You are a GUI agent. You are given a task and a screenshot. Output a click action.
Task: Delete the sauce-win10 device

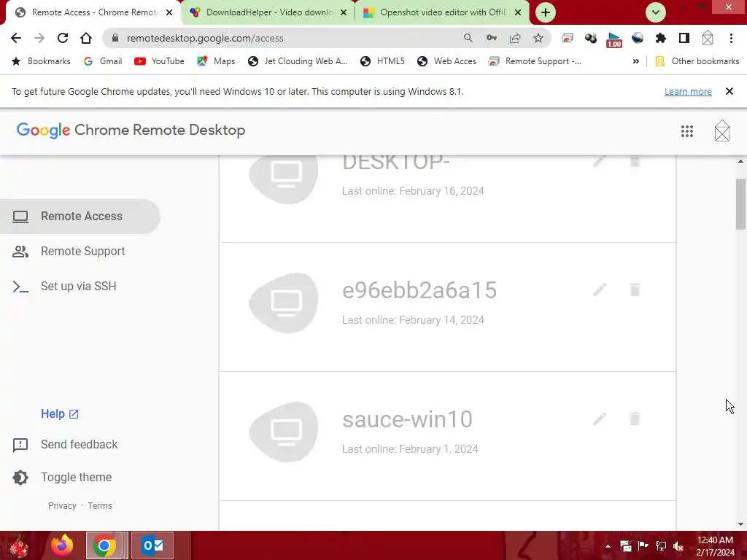click(x=635, y=419)
